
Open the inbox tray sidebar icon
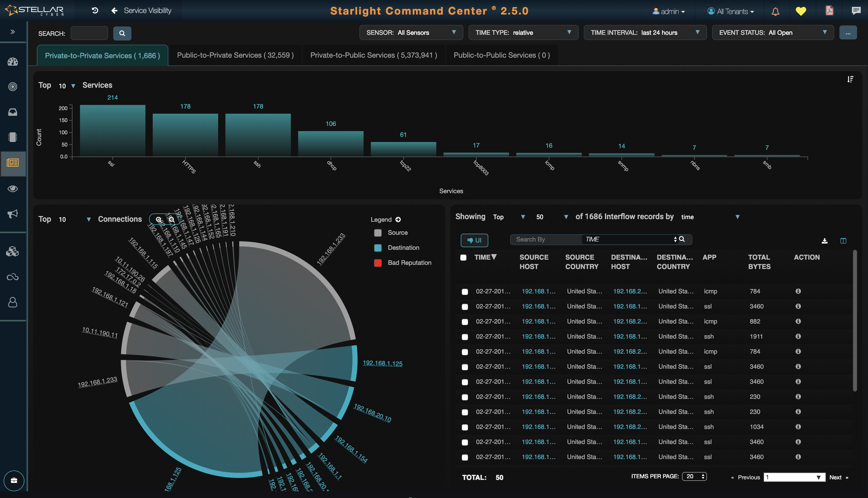point(13,112)
